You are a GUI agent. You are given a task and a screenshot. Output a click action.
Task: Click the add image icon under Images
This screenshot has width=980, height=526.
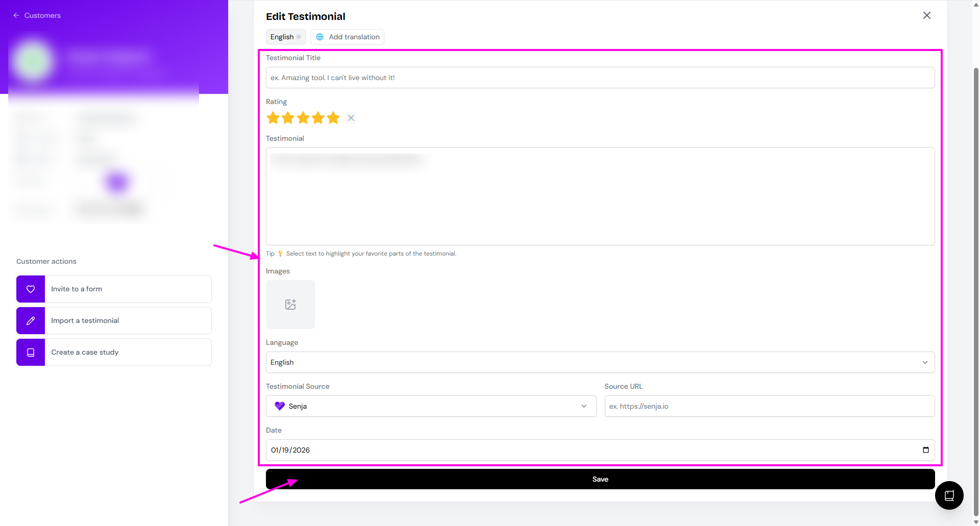point(290,305)
